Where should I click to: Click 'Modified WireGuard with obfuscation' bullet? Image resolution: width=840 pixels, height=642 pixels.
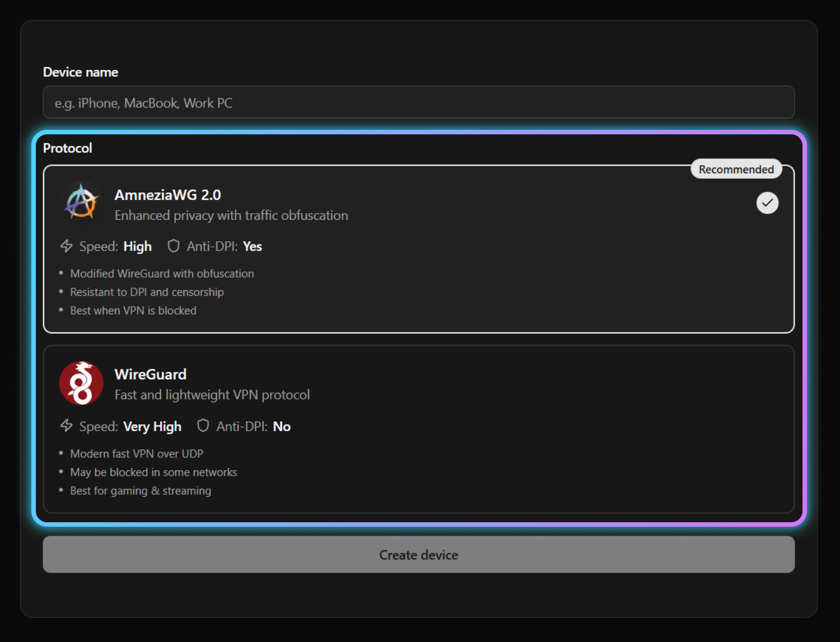tap(162, 274)
